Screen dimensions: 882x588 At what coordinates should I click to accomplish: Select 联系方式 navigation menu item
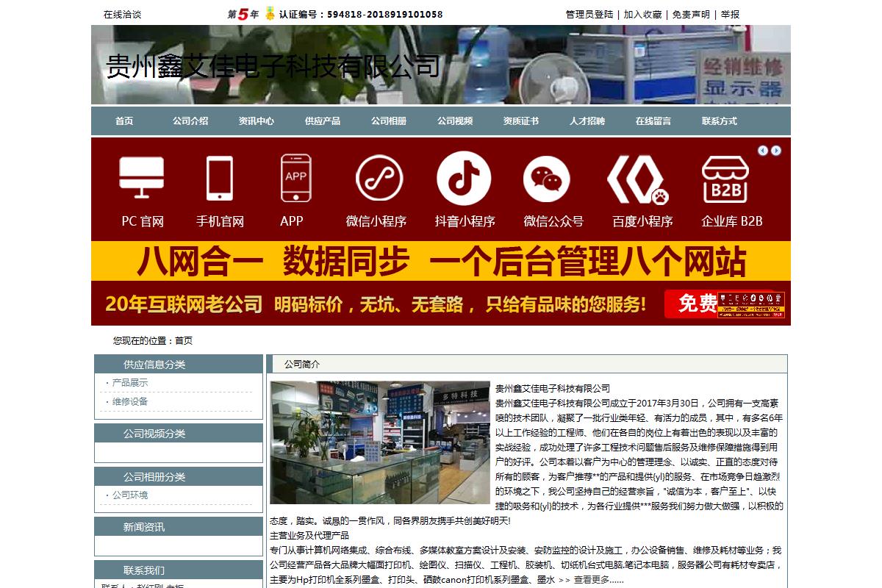point(720,121)
